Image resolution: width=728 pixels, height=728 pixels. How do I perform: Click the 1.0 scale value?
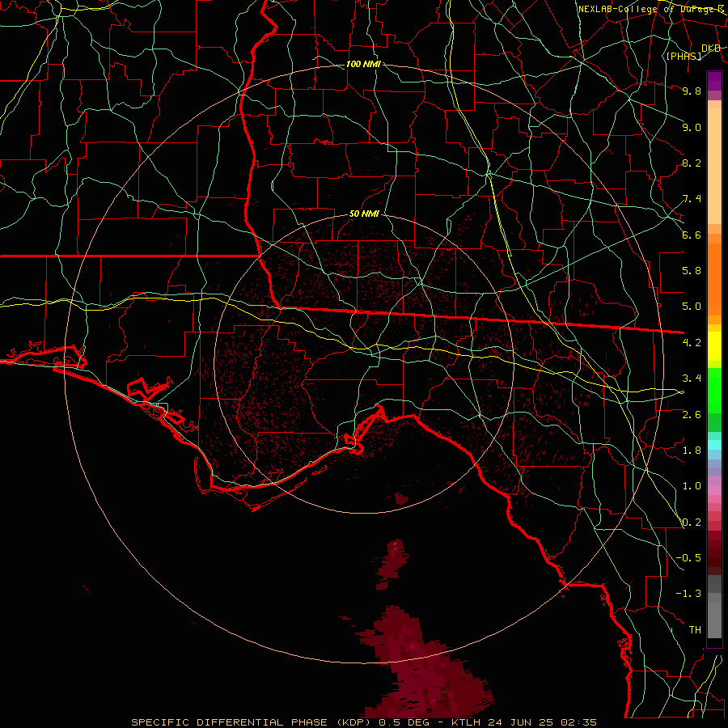click(x=692, y=486)
